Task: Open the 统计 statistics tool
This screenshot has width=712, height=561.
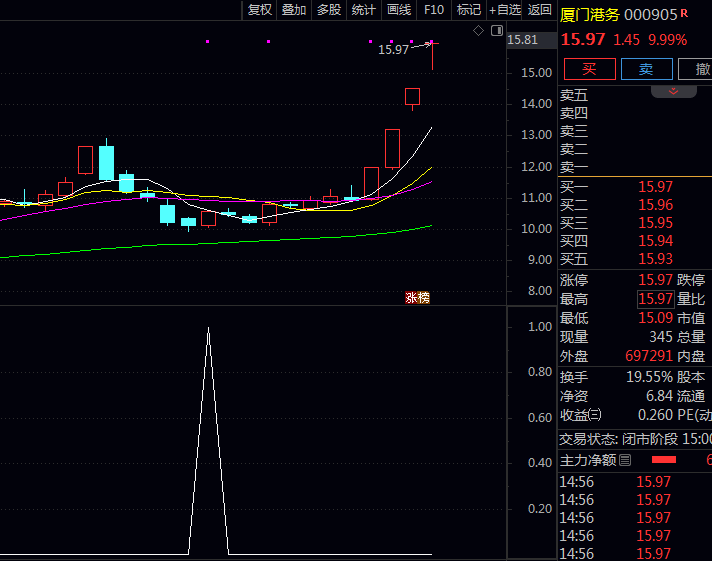Action: (x=364, y=10)
